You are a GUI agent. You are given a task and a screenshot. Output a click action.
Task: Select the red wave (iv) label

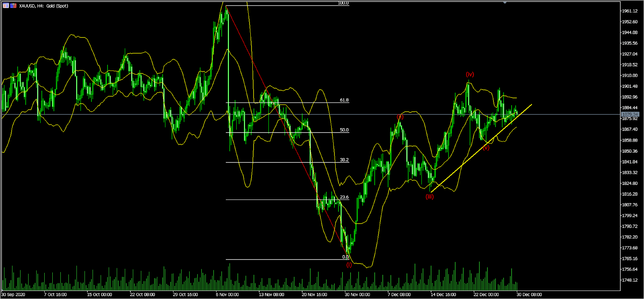point(470,74)
